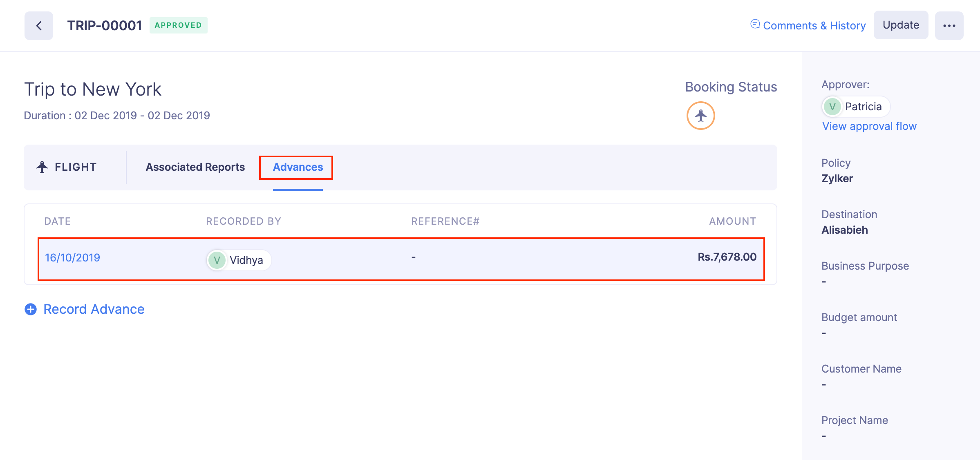Click the plus icon beside Record Advance
Screen dimensions: 980x460
(x=31, y=309)
